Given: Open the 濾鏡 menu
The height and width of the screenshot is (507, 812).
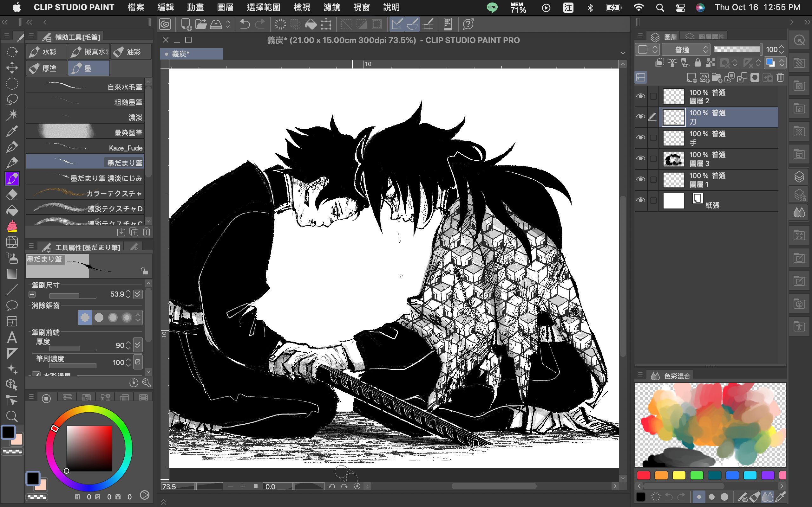Looking at the screenshot, I should (x=331, y=7).
